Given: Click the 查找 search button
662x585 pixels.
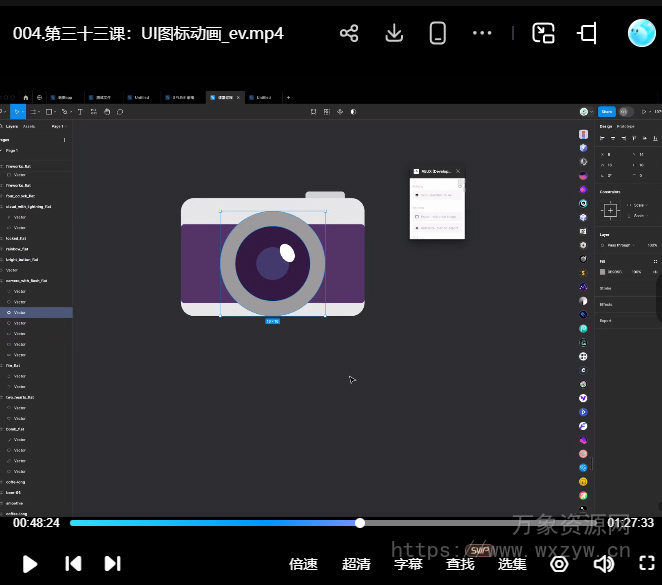Looking at the screenshot, I should point(460,564).
